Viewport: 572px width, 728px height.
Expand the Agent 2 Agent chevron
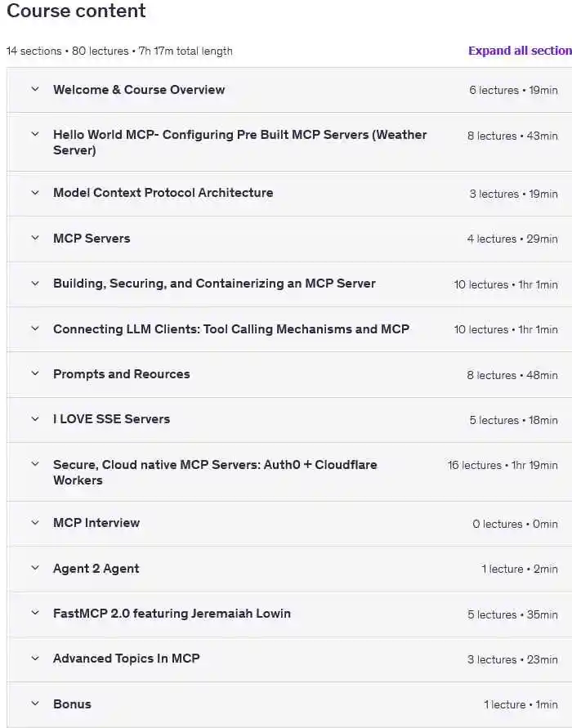pos(35,568)
